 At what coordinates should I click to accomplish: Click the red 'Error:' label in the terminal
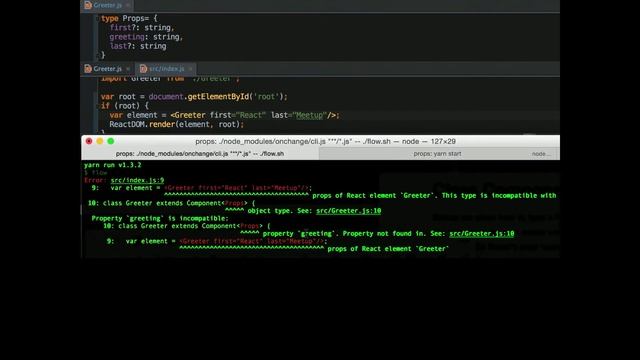[x=96, y=180]
